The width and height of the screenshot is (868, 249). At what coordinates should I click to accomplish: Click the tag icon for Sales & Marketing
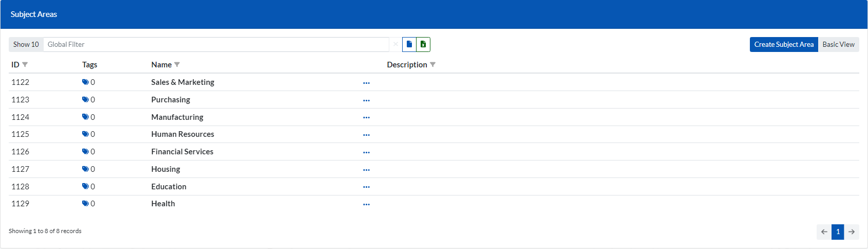85,82
